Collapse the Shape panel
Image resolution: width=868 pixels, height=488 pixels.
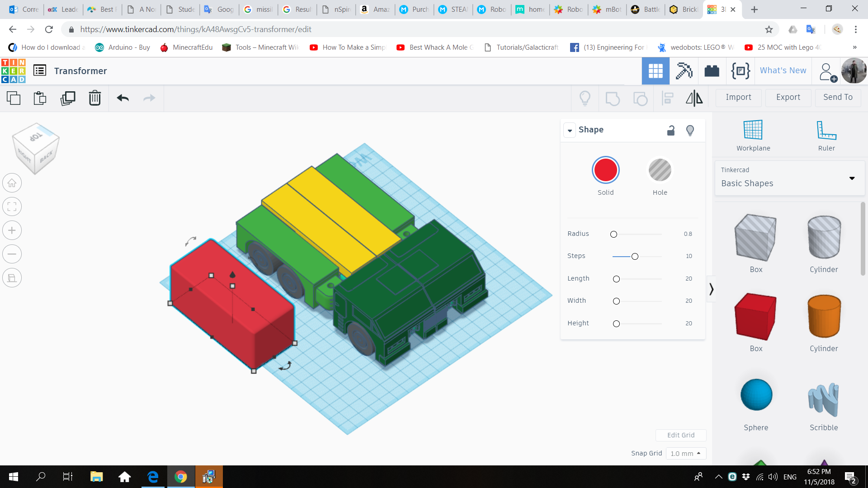pos(570,130)
